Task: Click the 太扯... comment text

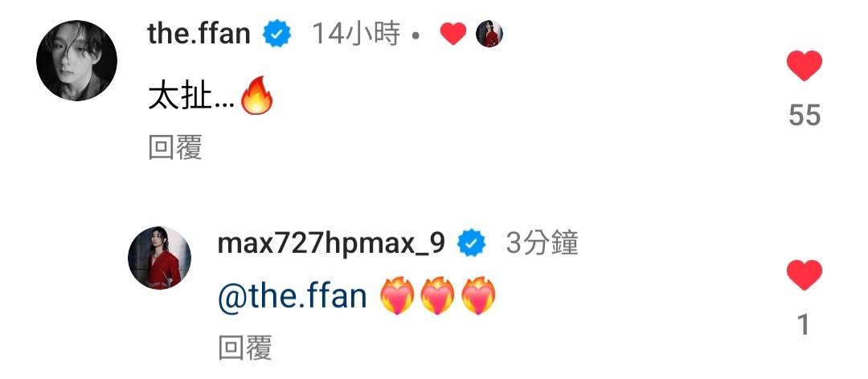Action: (x=191, y=100)
